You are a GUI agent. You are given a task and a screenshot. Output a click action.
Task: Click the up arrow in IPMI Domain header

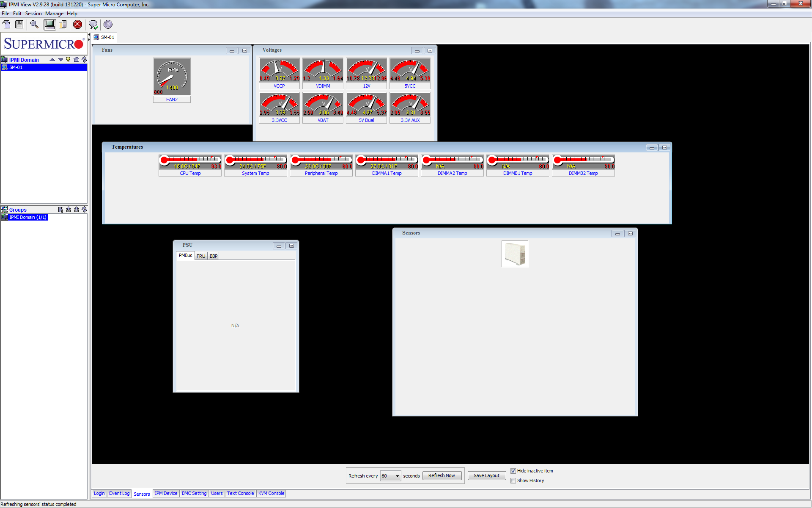click(52, 60)
